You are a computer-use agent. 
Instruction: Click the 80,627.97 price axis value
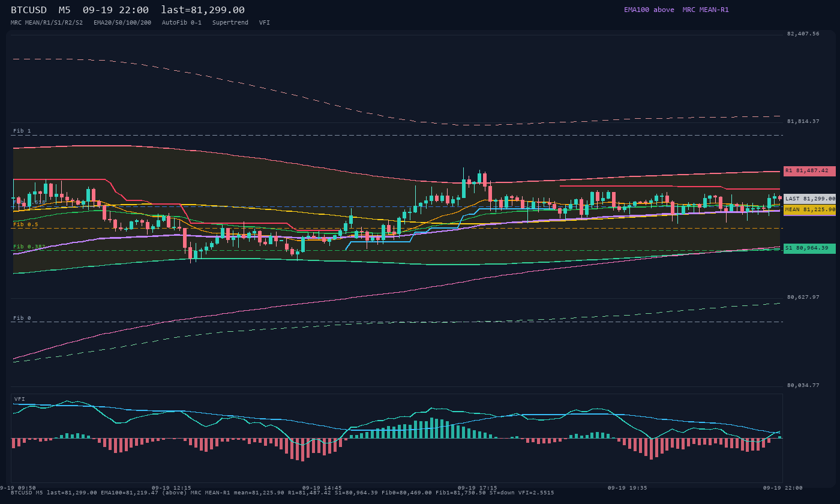[x=803, y=297]
